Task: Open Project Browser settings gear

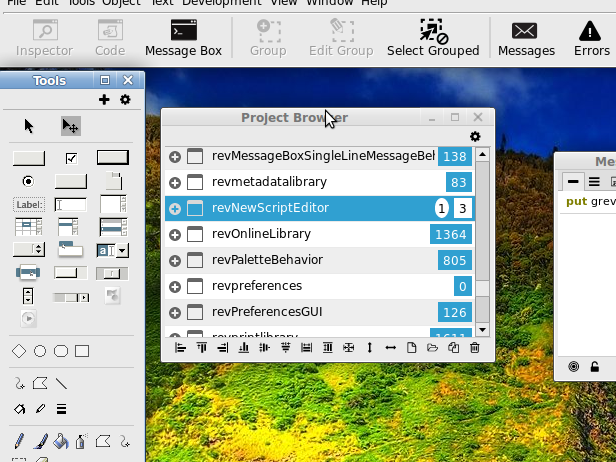Action: pos(475,137)
